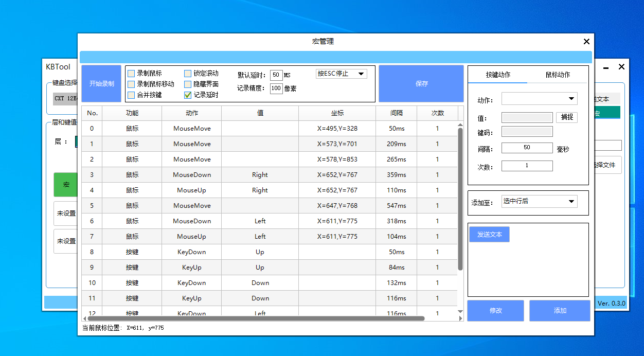Open the 按ESC停止 dropdown
Viewport: 644px width, 356px height.
341,74
